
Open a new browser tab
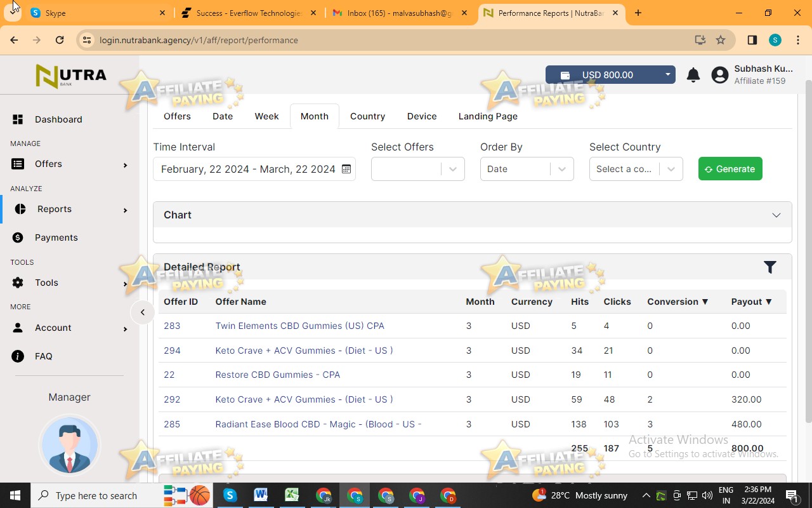click(638, 13)
